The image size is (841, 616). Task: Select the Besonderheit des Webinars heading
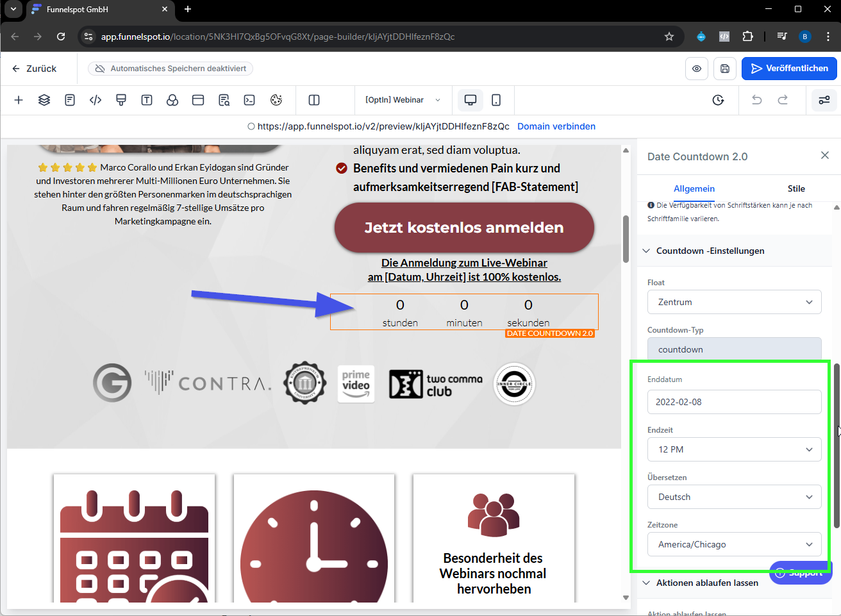(x=494, y=573)
